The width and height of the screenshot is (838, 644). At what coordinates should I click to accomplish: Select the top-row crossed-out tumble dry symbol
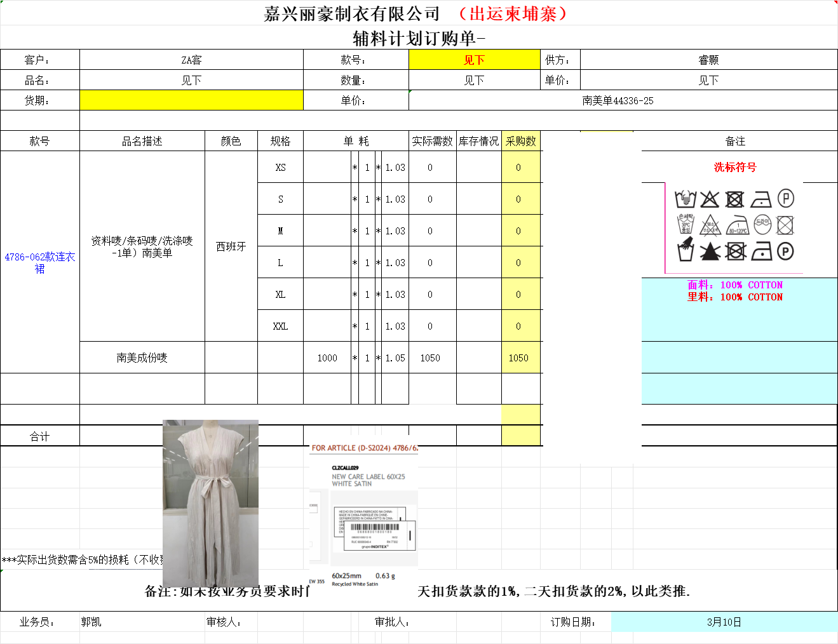[735, 199]
